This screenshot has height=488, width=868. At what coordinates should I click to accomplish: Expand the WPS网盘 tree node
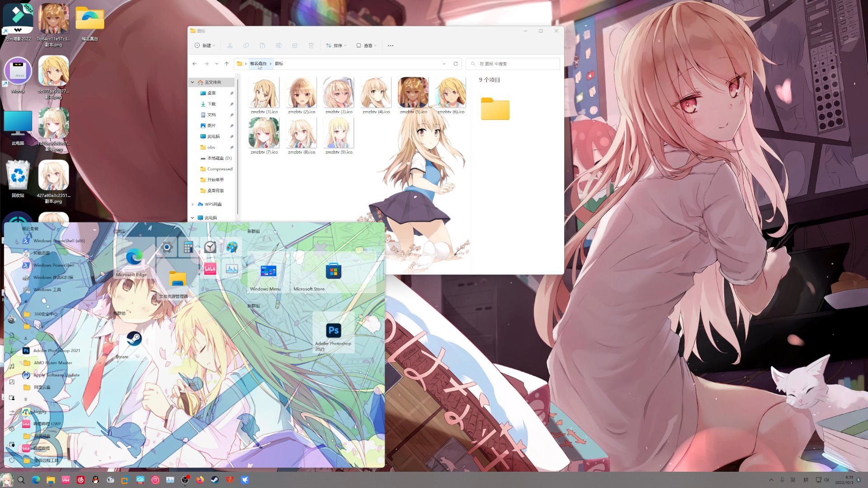click(193, 204)
